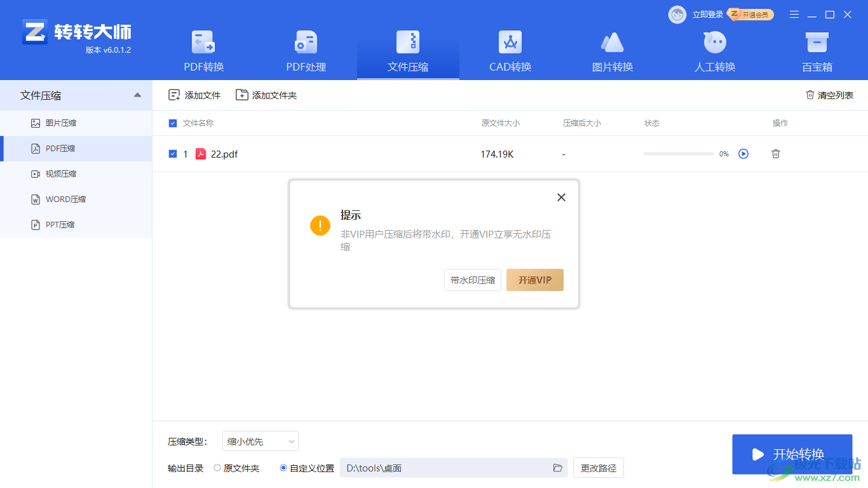Close the 提示 dialog with X
The image size is (868, 488).
coord(561,198)
